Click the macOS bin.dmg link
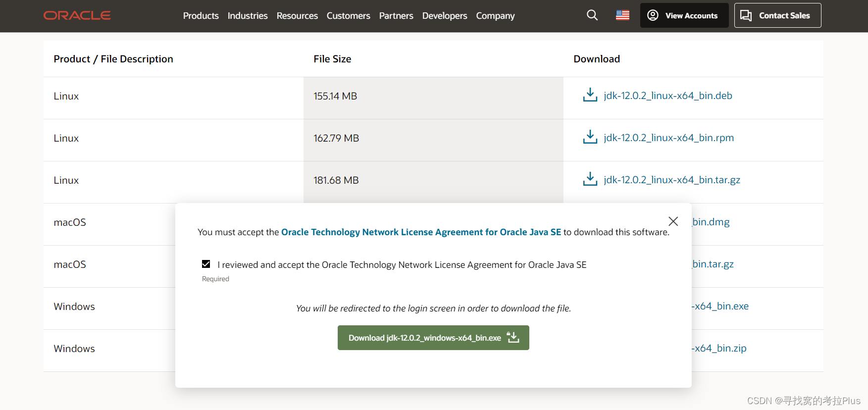The image size is (868, 410). click(711, 222)
